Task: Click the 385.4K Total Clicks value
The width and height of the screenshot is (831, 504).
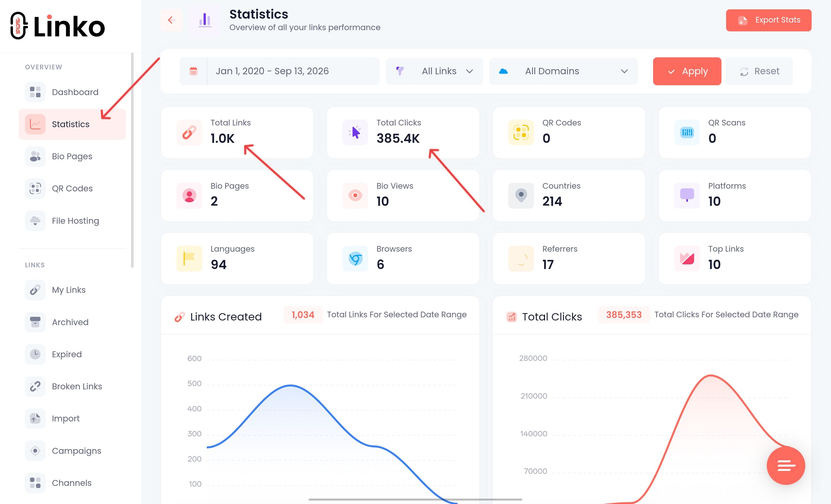Action: tap(398, 139)
